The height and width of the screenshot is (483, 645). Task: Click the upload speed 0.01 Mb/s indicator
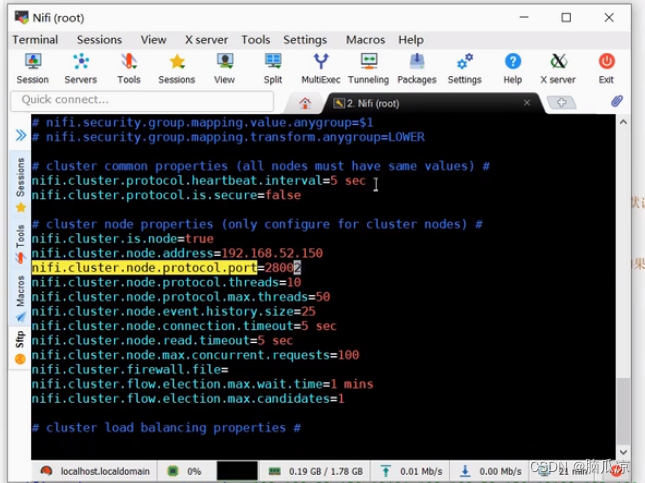(x=411, y=471)
